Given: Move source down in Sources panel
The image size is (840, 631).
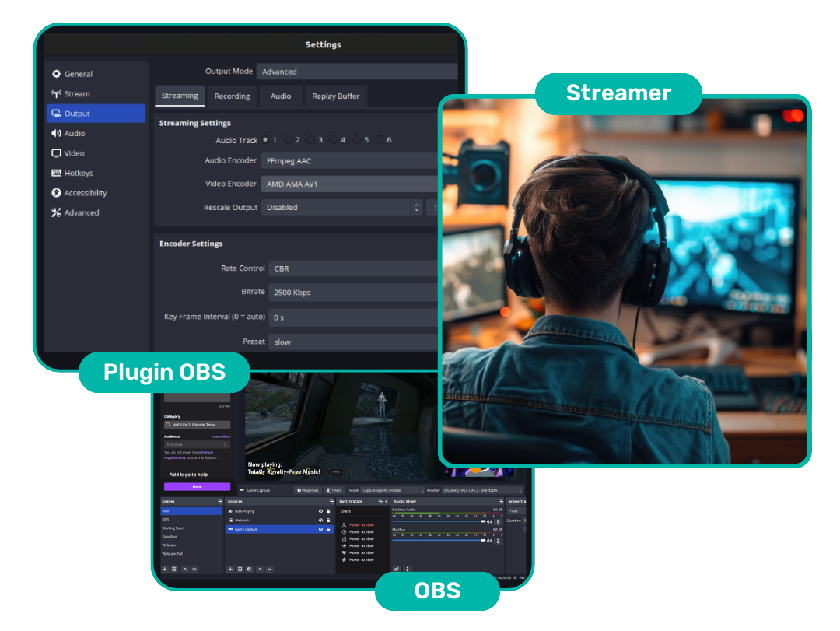Looking at the screenshot, I should click(x=269, y=570).
